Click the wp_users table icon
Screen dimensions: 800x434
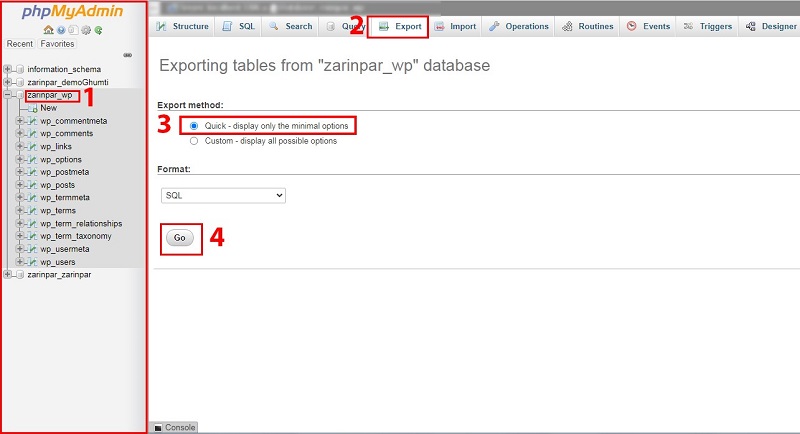(x=32, y=262)
